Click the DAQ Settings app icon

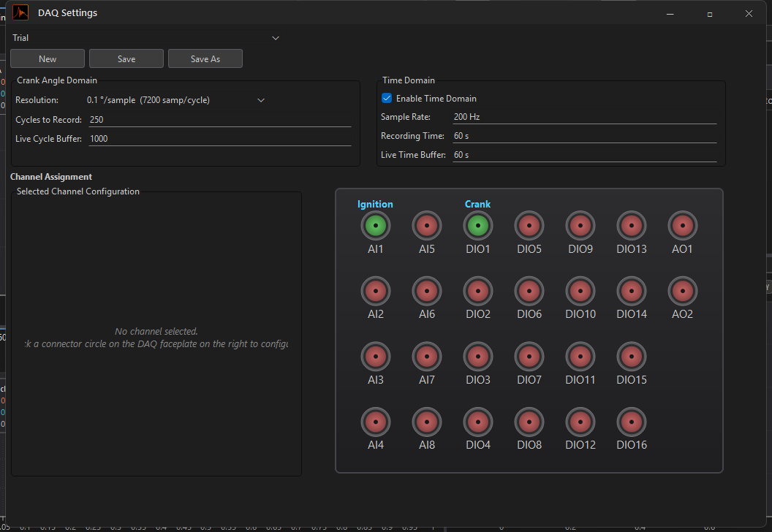(x=20, y=13)
